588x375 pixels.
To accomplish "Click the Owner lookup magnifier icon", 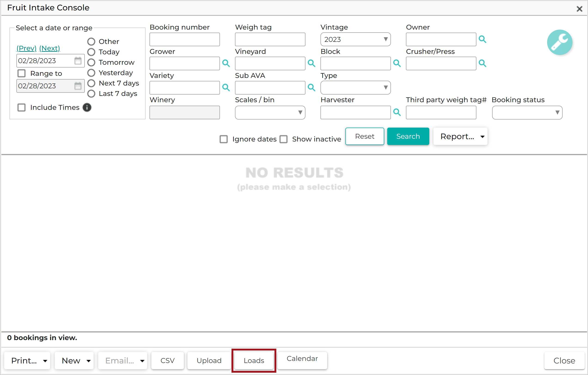I will pyautogui.click(x=482, y=39).
